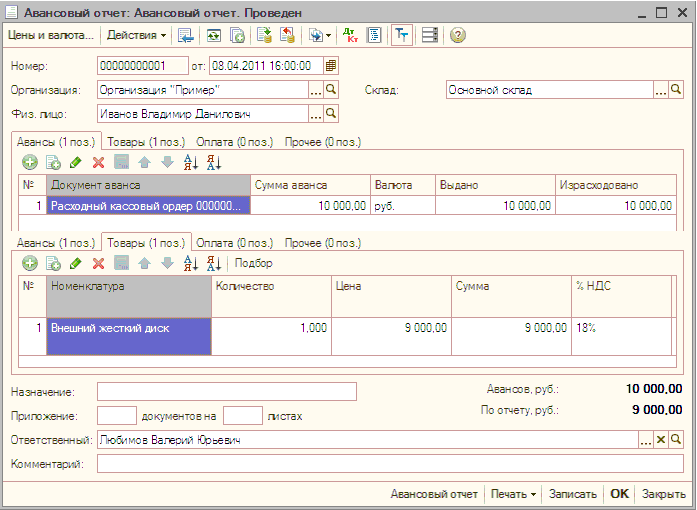Add a row with green plus above advances table

30,162
